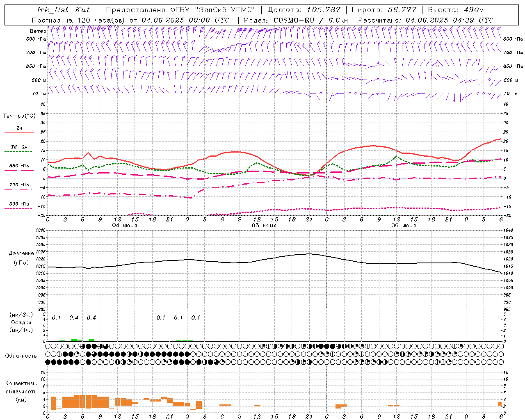The image size is (525, 420).
Task: Click the forecast text Прогноз на 120 часа(ов)
Action: tap(79, 20)
